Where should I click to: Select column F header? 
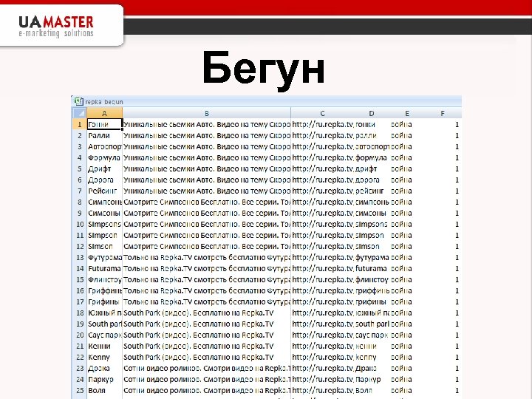tap(443, 113)
